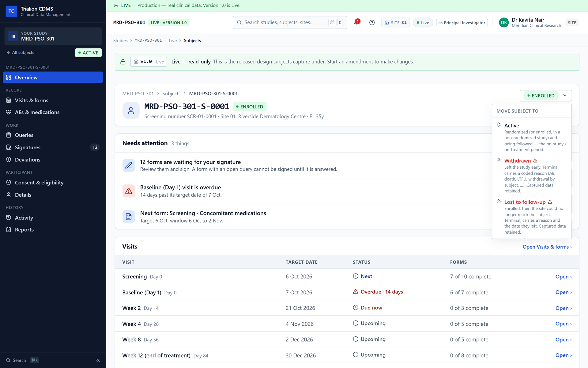The image size is (588, 368).
Task: Toggle the Live environment pill
Action: 423,22
